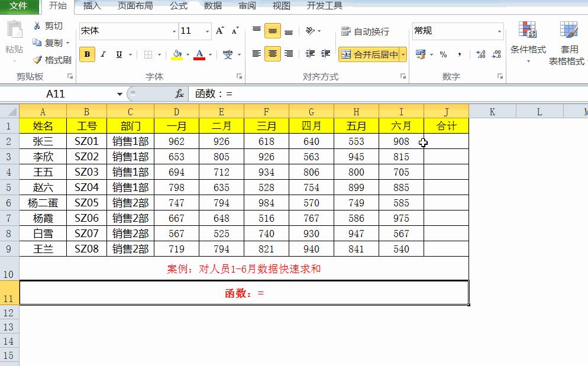Screen dimensions: 588x366
Task: Click the 增大字号 (Grow Font) icon
Action: point(218,30)
